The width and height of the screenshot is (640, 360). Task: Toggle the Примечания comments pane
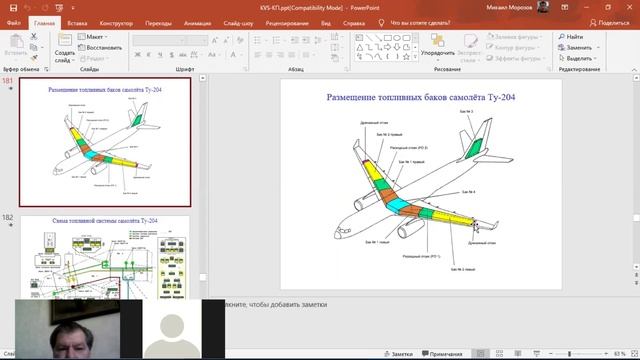click(442, 354)
